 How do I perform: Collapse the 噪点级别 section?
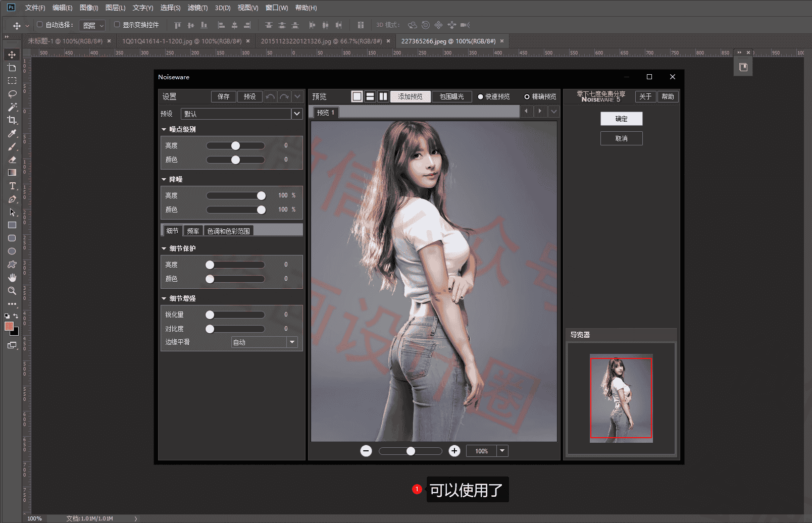164,129
